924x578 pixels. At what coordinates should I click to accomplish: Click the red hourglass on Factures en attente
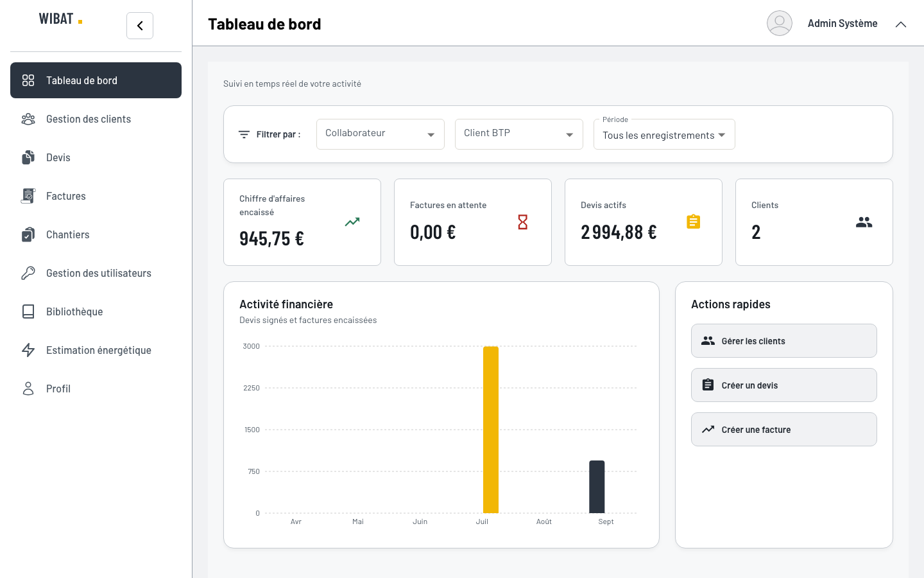(523, 222)
